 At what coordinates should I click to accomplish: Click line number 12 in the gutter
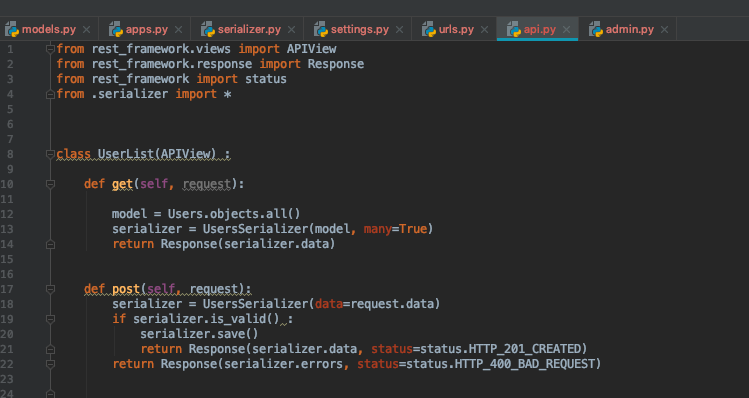pos(7,214)
